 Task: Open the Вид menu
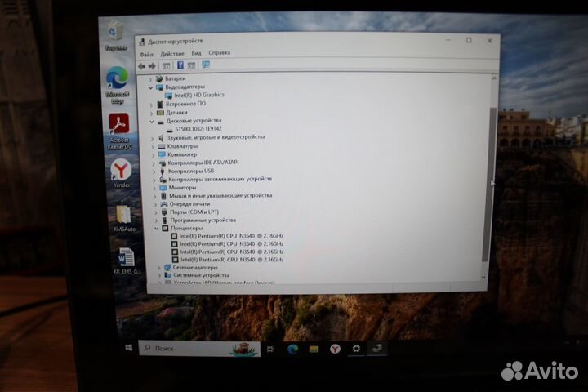[196, 53]
